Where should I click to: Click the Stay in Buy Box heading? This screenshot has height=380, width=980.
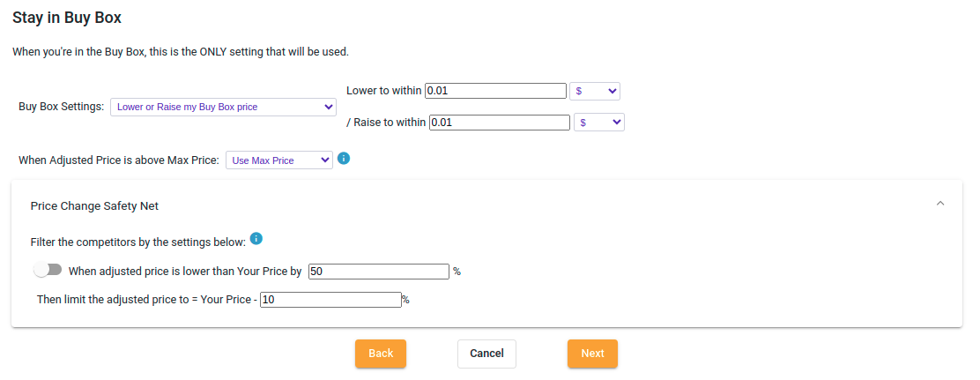pyautogui.click(x=67, y=19)
